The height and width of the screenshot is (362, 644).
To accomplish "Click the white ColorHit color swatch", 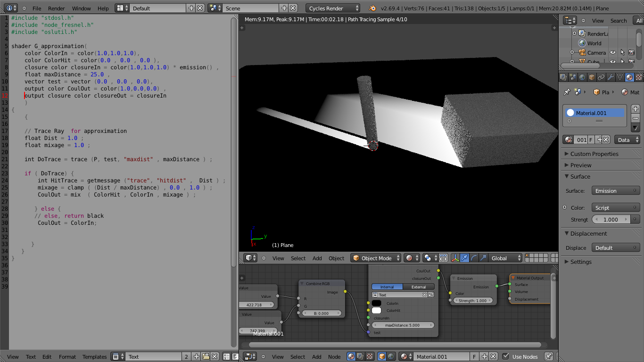I will tap(376, 311).
